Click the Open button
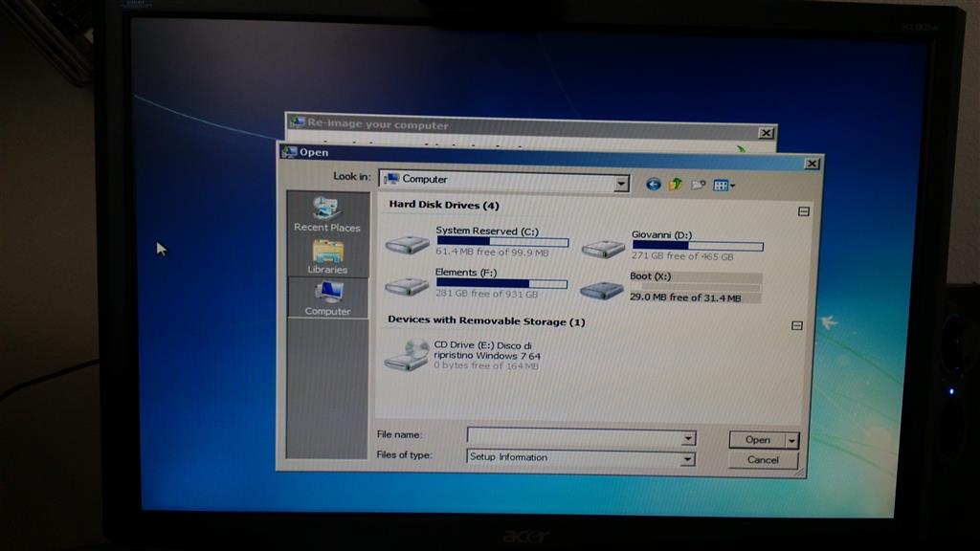This screenshot has height=551, width=980. [758, 440]
